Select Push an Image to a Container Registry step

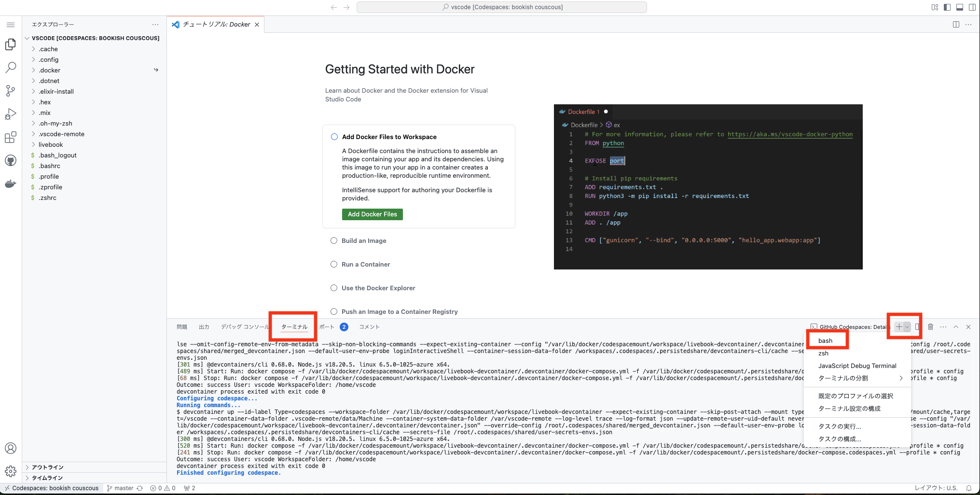click(x=400, y=312)
